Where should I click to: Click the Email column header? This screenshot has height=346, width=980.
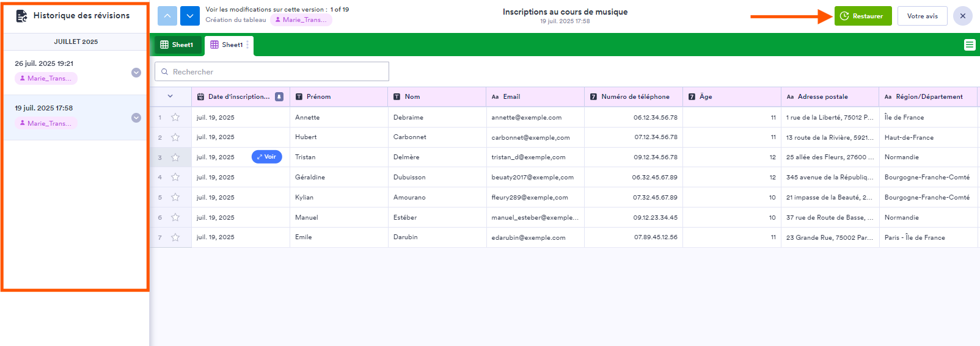point(535,96)
